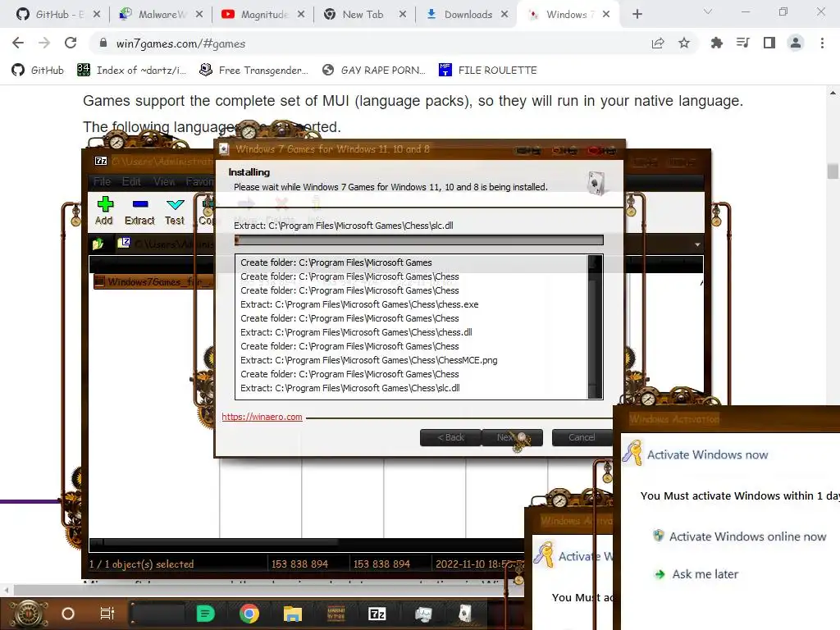Click the shield icon beside Activate Windows online now

659,536
